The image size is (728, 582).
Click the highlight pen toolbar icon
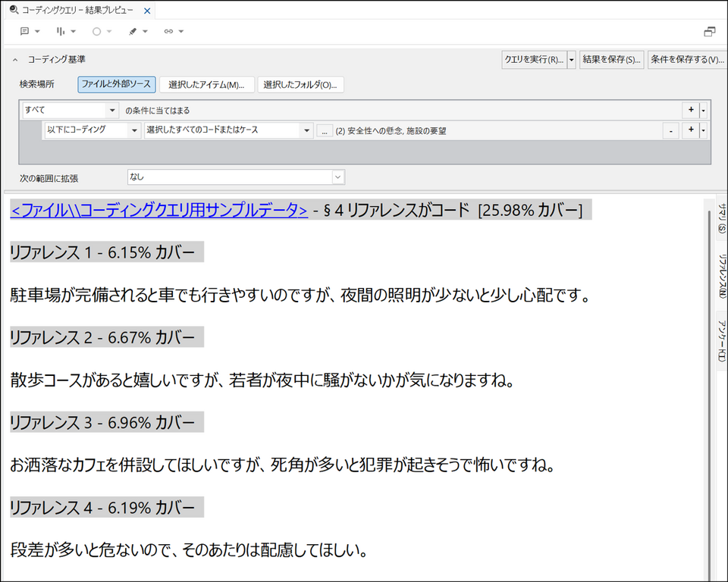point(133,32)
